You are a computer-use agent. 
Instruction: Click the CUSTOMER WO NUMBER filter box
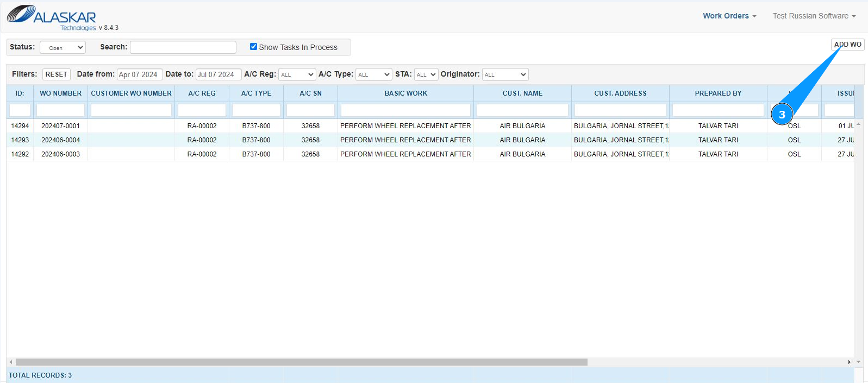tap(132, 110)
